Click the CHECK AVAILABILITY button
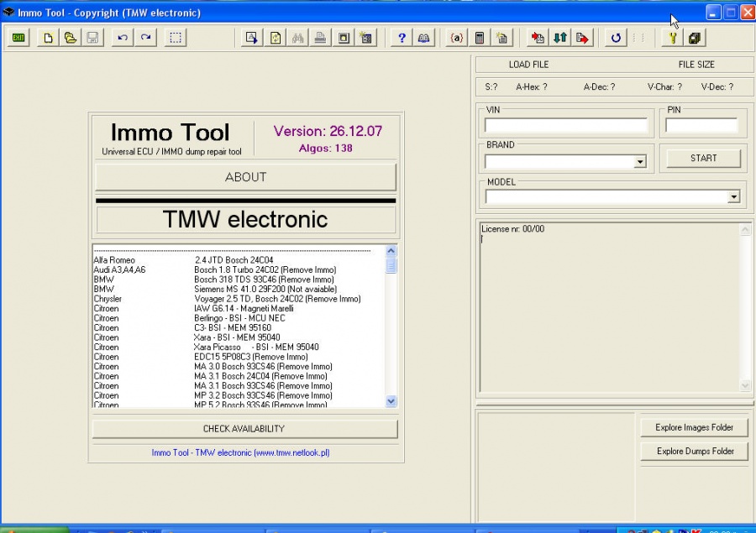 244,429
